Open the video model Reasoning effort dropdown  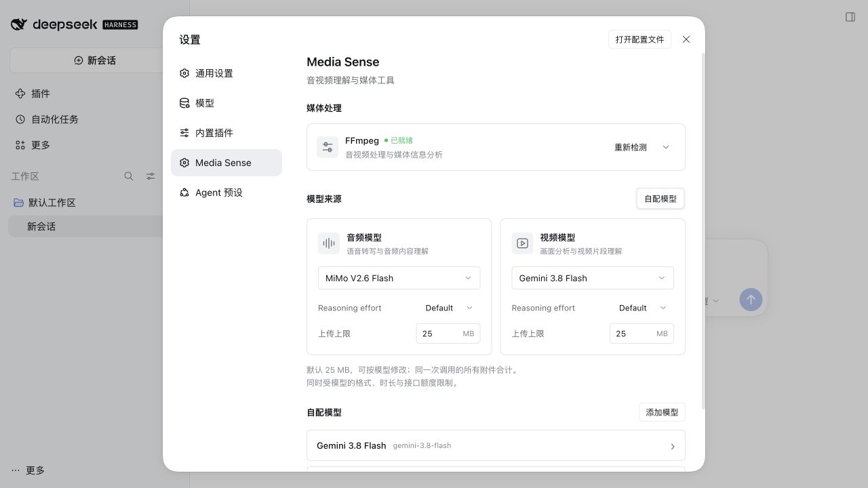(x=643, y=308)
